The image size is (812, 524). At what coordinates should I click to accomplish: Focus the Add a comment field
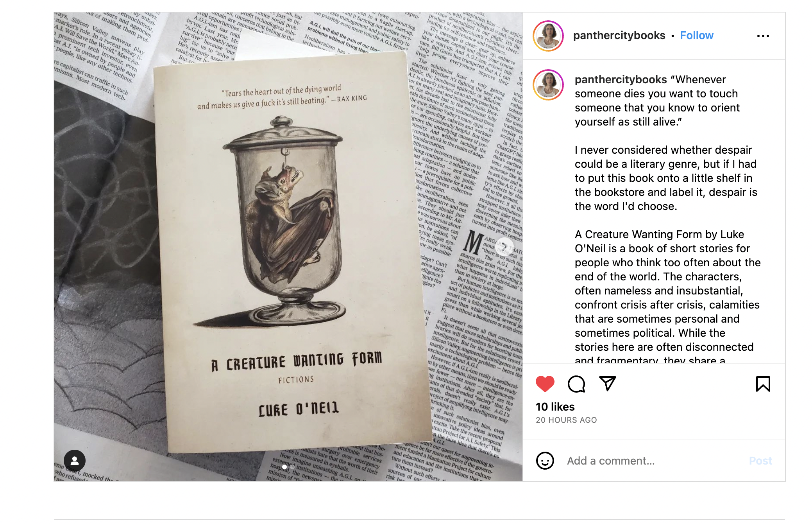pyautogui.click(x=653, y=461)
